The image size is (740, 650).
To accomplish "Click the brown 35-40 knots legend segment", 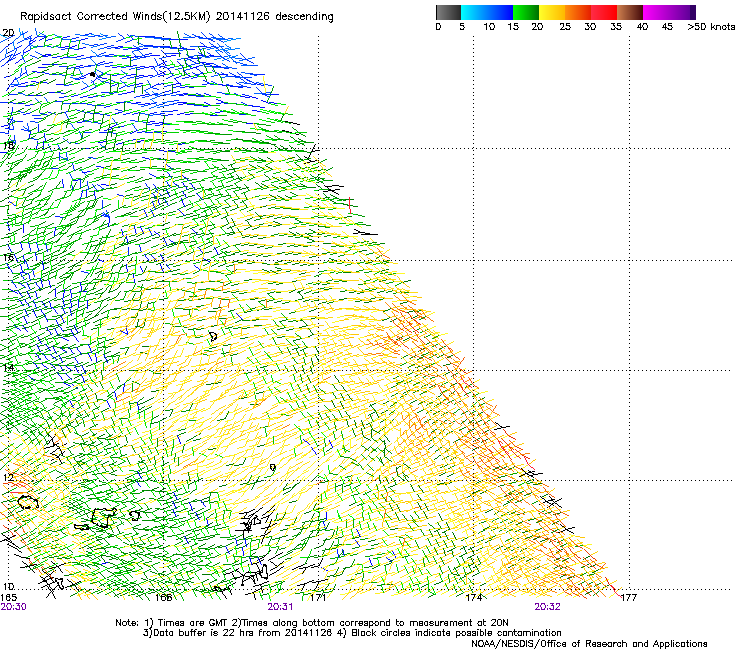I will point(630,12).
